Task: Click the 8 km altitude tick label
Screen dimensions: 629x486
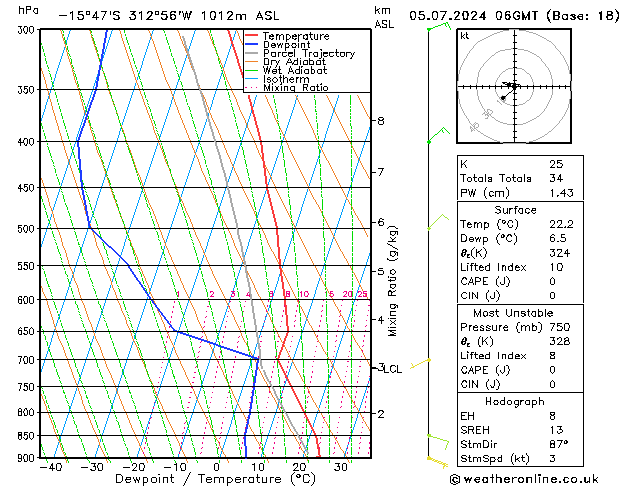Action: click(381, 121)
